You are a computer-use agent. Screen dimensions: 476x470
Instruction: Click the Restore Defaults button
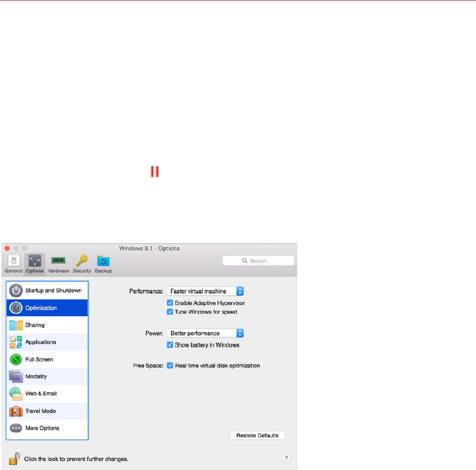pyautogui.click(x=258, y=436)
